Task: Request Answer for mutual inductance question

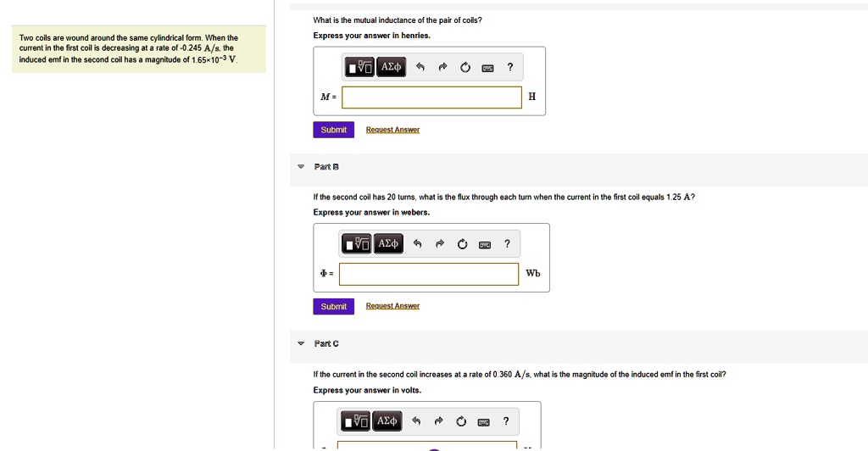Action: [392, 130]
